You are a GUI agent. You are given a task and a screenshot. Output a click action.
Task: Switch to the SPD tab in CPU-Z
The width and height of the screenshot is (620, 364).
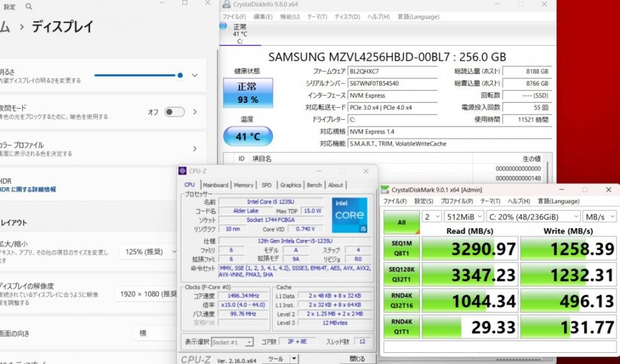[267, 185]
